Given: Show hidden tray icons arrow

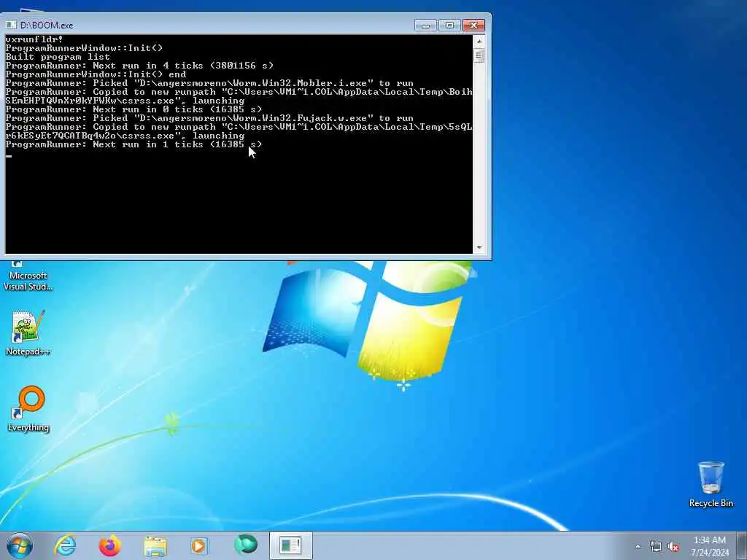Looking at the screenshot, I should tap(638, 547).
